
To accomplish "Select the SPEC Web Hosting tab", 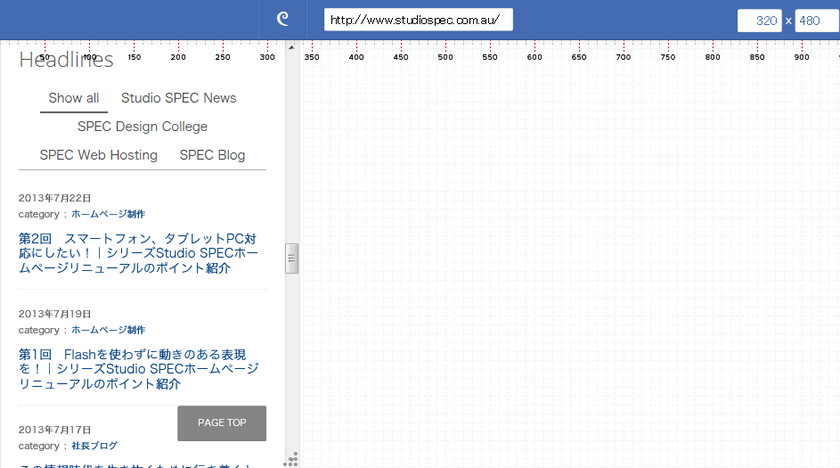I will pos(99,155).
